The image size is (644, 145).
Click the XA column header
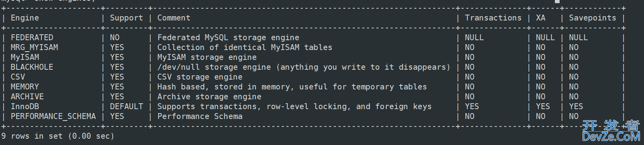point(541,18)
